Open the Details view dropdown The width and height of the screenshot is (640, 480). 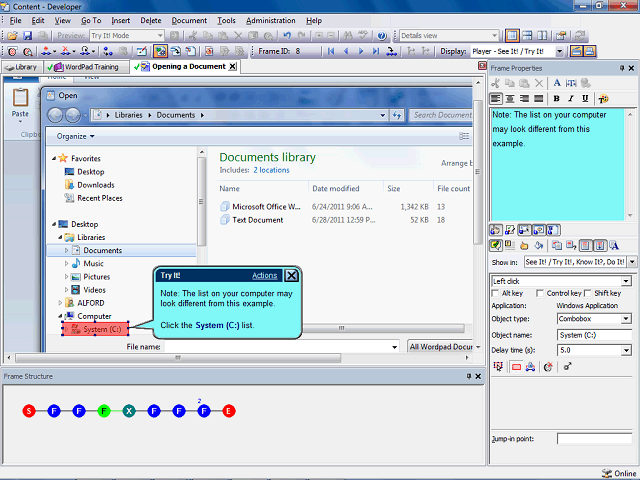[x=494, y=36]
